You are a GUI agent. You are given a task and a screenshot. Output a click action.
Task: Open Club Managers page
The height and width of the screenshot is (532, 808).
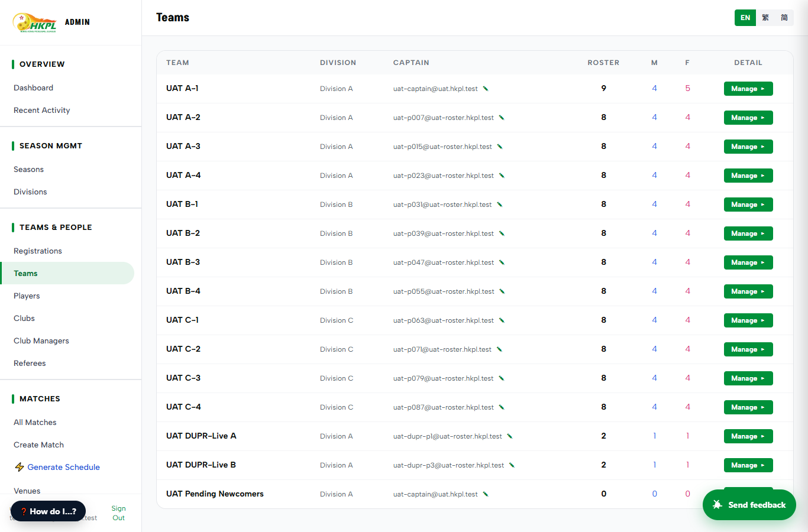pos(41,340)
